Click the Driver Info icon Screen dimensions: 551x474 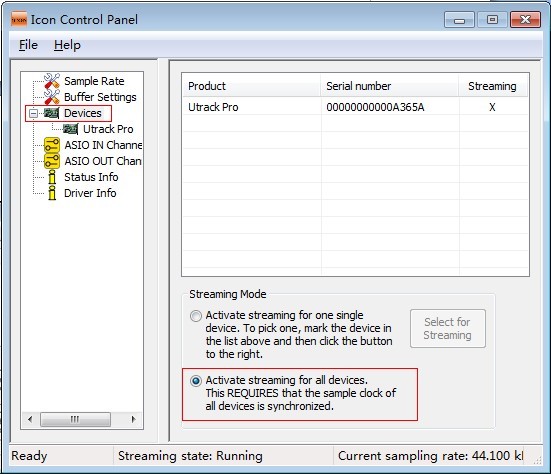click(52, 193)
